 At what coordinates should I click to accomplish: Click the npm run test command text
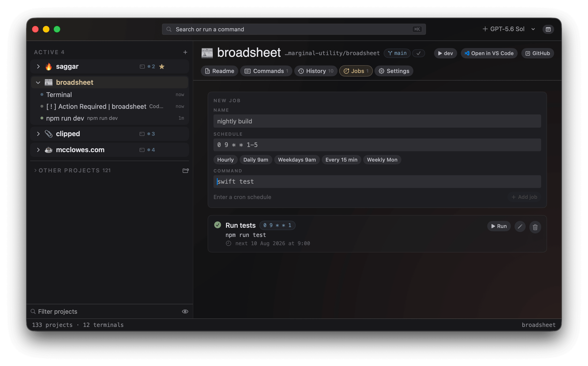(246, 235)
